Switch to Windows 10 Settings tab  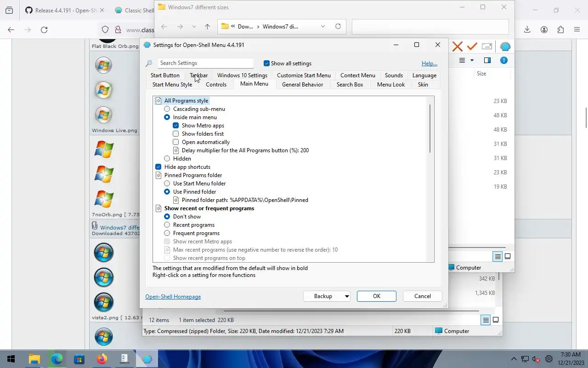[242, 75]
